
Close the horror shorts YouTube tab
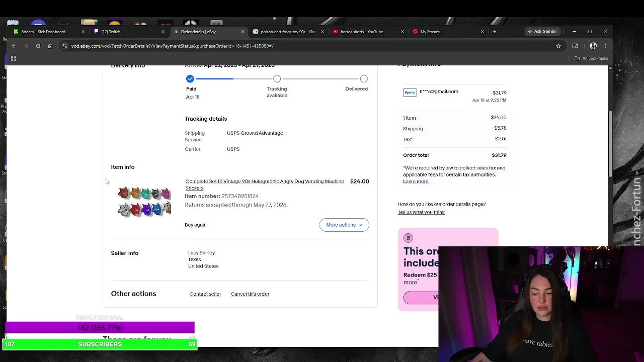click(402, 32)
